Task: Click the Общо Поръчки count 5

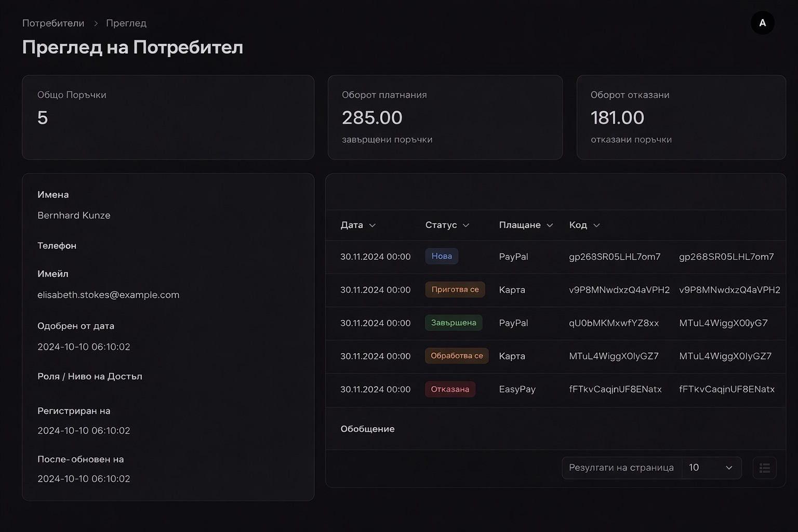Action: point(43,118)
